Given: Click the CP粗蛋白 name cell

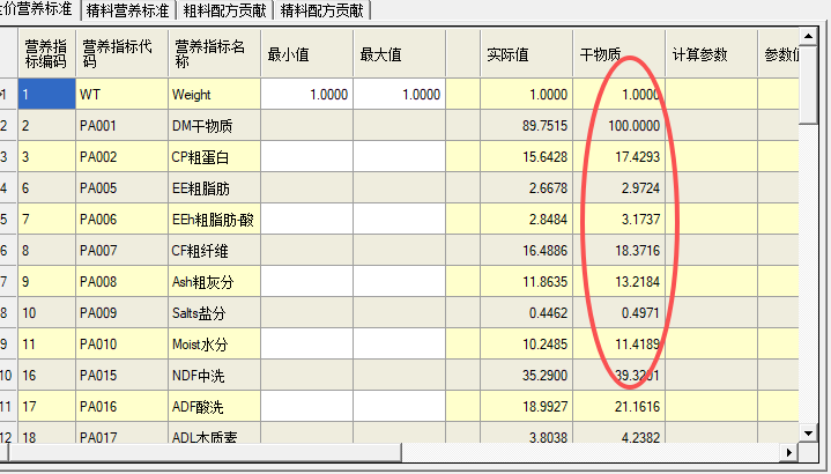Looking at the screenshot, I should 214,157.
